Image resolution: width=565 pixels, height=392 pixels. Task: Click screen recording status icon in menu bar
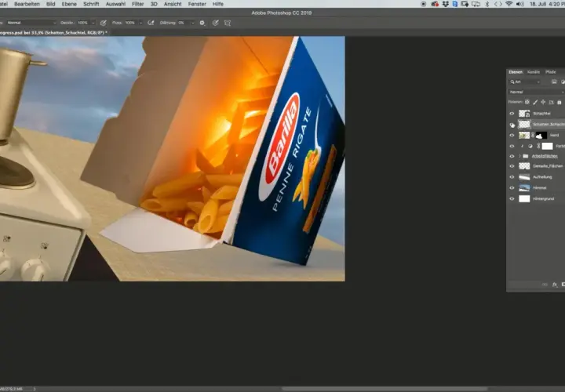pos(424,4)
